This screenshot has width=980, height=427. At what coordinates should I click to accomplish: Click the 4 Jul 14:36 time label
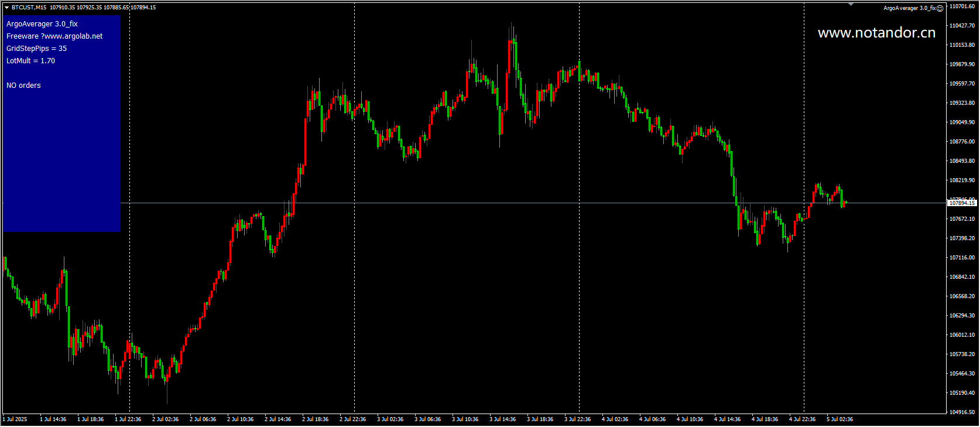(x=727, y=419)
